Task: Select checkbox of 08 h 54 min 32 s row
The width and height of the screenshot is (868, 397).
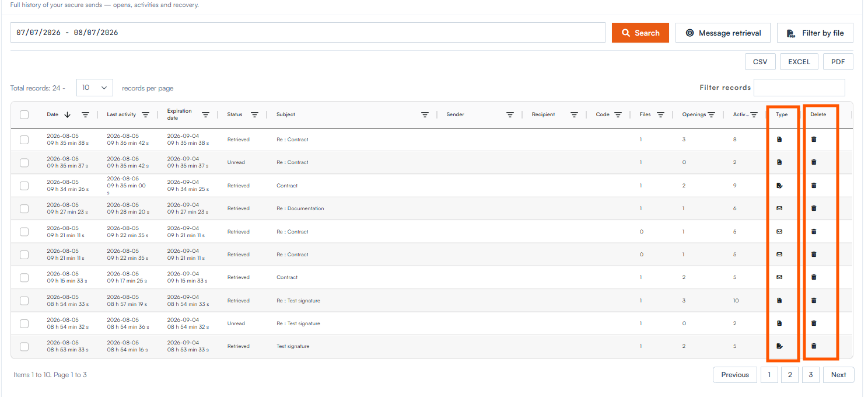Action: tap(24, 323)
